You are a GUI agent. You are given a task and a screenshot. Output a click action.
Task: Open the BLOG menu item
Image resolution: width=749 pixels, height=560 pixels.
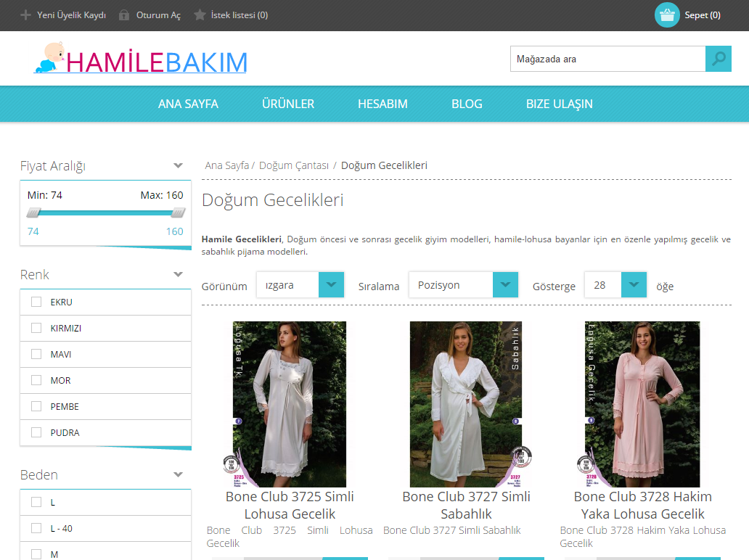[467, 104]
